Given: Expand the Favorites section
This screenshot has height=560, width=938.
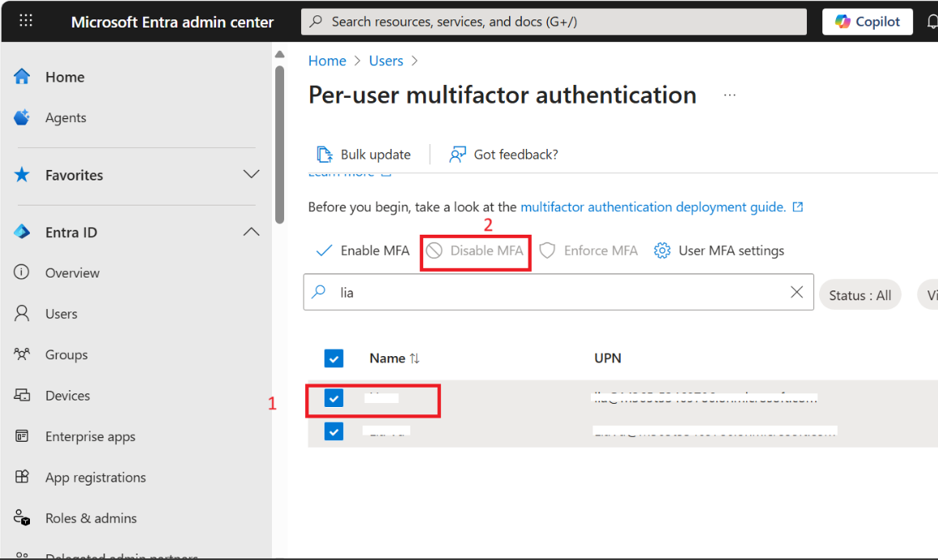Looking at the screenshot, I should click(x=251, y=174).
